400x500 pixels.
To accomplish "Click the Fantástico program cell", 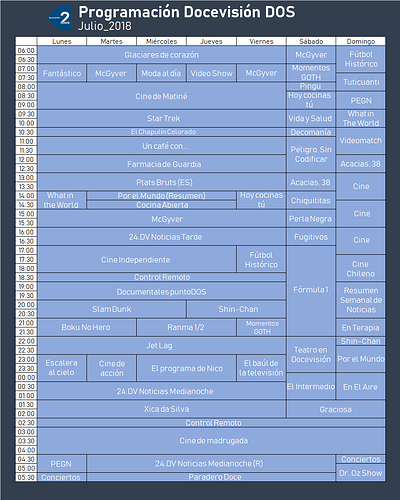I will 62,73.
